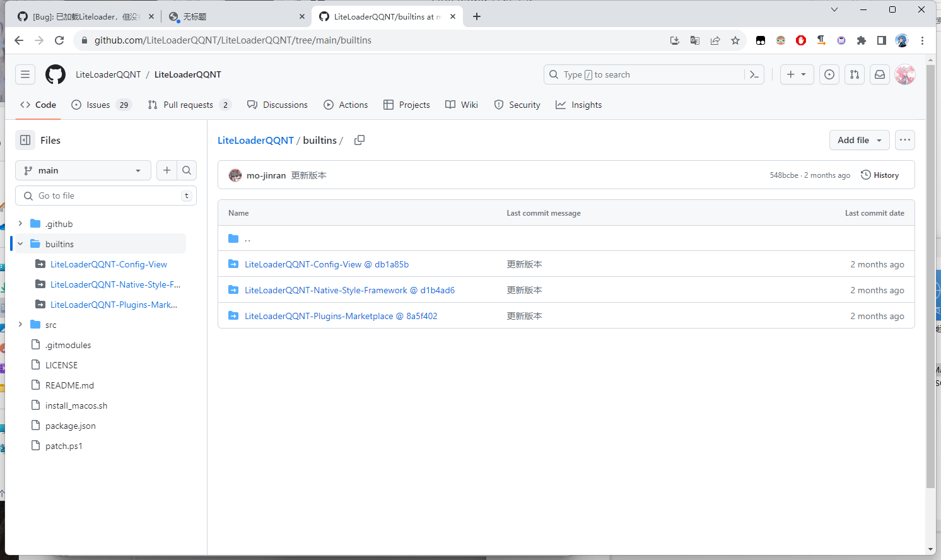Switch to the Issues tab
941x560 pixels.
[101, 105]
